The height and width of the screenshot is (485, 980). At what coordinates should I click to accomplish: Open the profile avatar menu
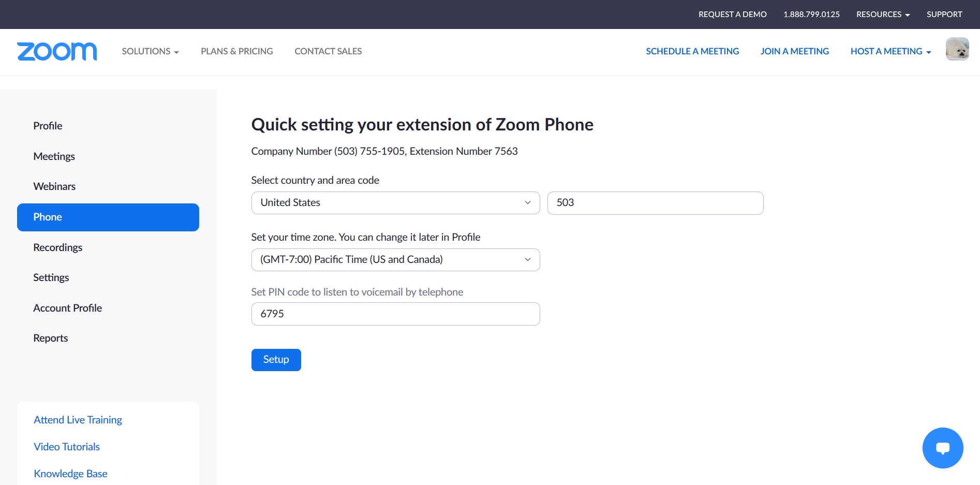point(957,49)
